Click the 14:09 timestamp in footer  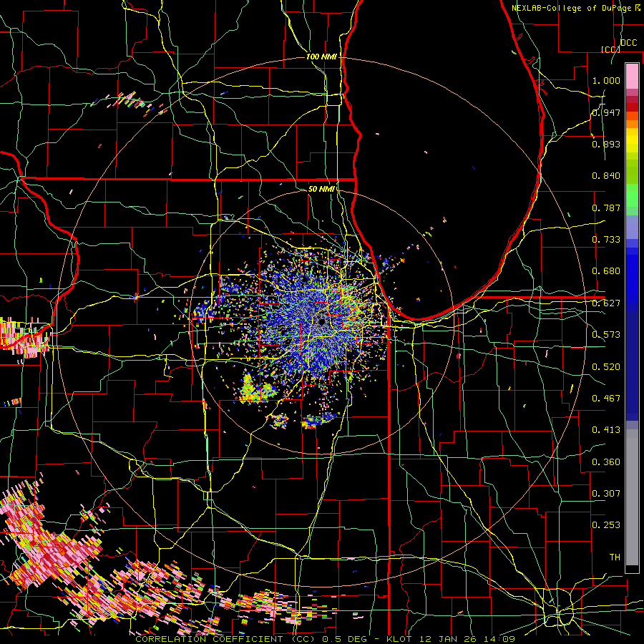click(x=500, y=639)
